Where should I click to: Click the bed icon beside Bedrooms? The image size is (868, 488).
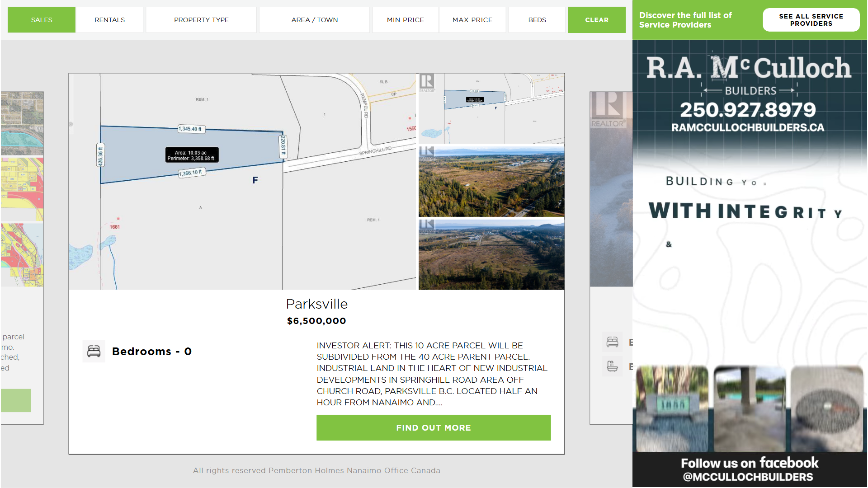pyautogui.click(x=94, y=351)
